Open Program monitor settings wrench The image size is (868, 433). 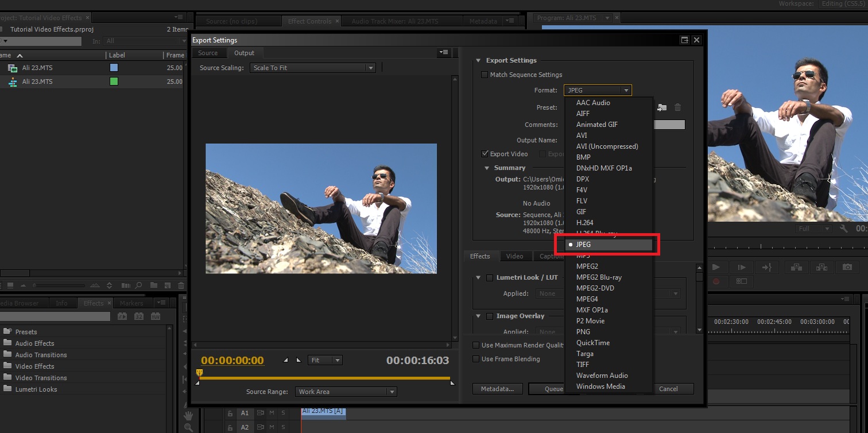tap(843, 229)
